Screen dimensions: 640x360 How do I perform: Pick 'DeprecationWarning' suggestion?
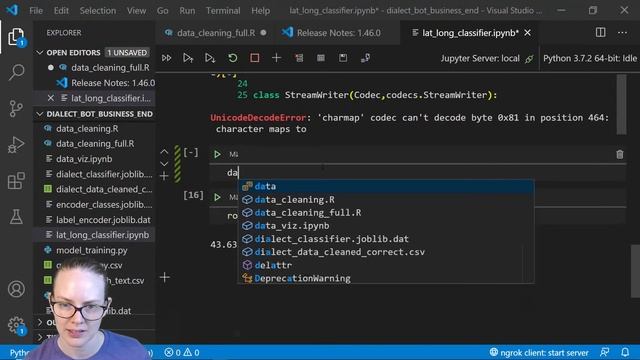click(386, 278)
